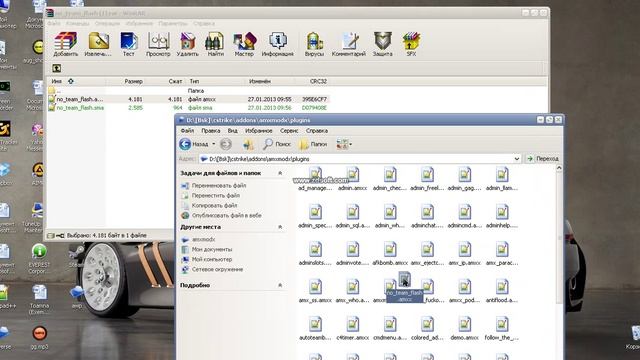This screenshot has width=640, height=360.
Task: Click the Переход (Go) button
Action: click(x=543, y=158)
